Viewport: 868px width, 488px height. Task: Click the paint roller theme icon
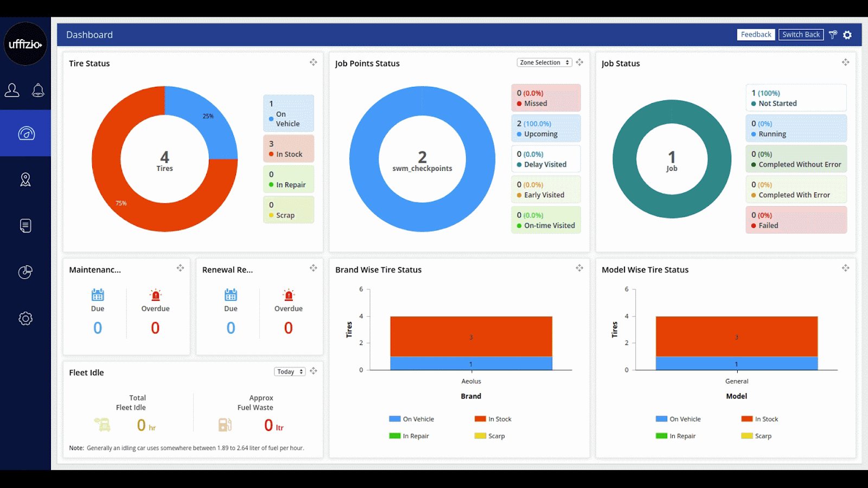click(833, 35)
